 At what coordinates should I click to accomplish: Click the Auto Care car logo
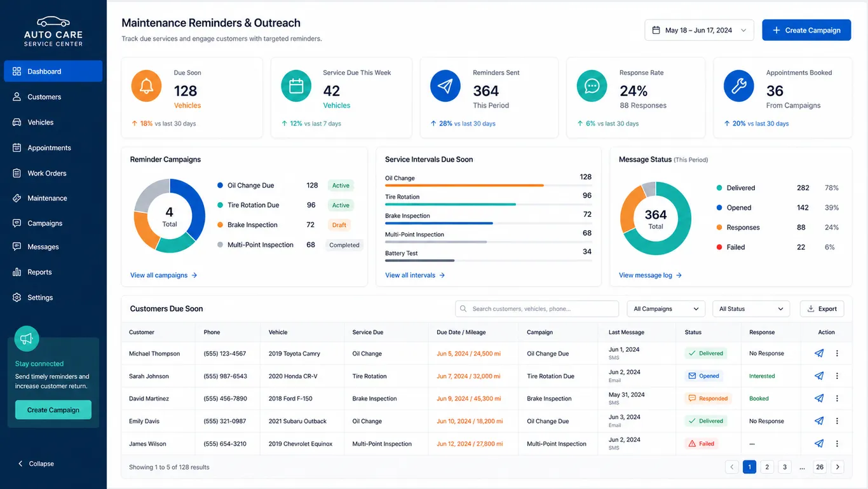pyautogui.click(x=53, y=22)
